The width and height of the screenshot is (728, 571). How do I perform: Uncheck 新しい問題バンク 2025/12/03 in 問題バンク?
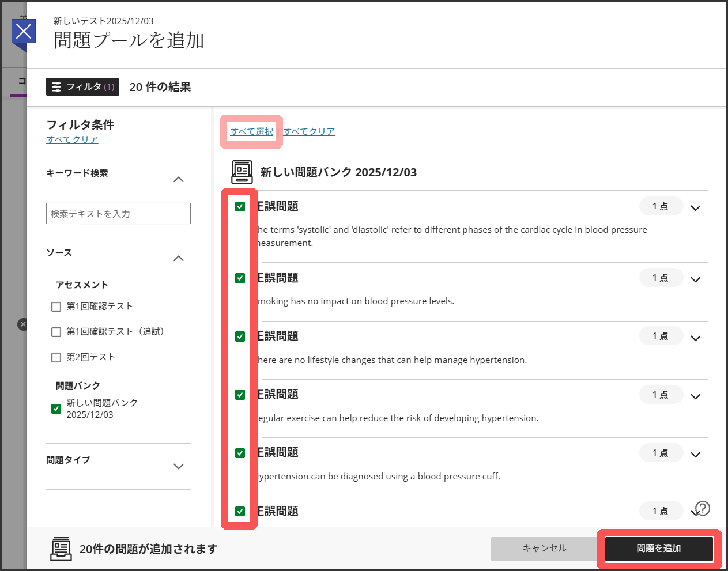[55, 409]
